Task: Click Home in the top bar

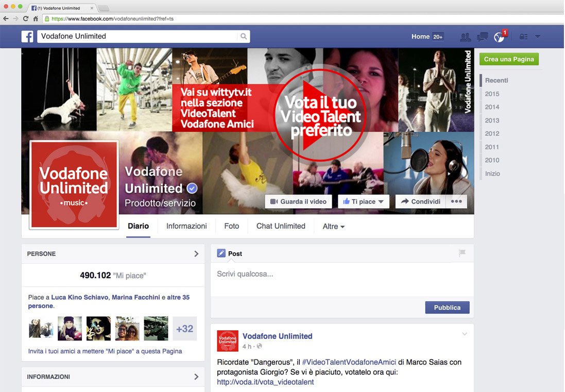Action: coord(420,37)
